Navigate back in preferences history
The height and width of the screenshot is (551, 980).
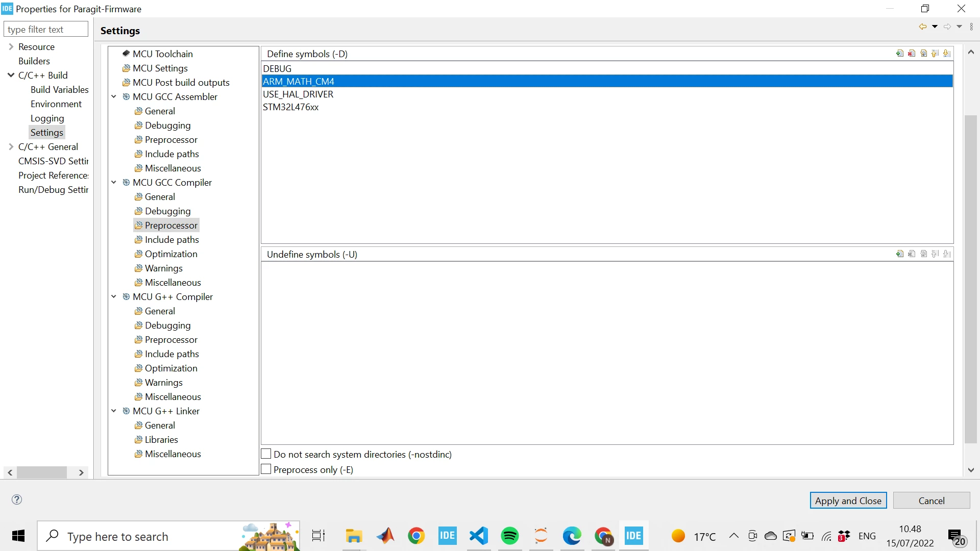click(922, 27)
